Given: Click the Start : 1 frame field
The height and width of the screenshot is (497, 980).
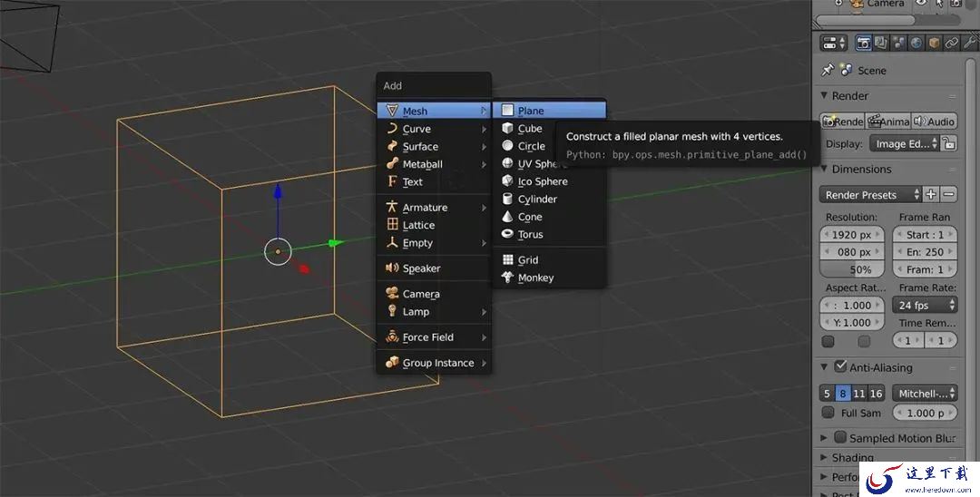Looking at the screenshot, I should pos(925,235).
